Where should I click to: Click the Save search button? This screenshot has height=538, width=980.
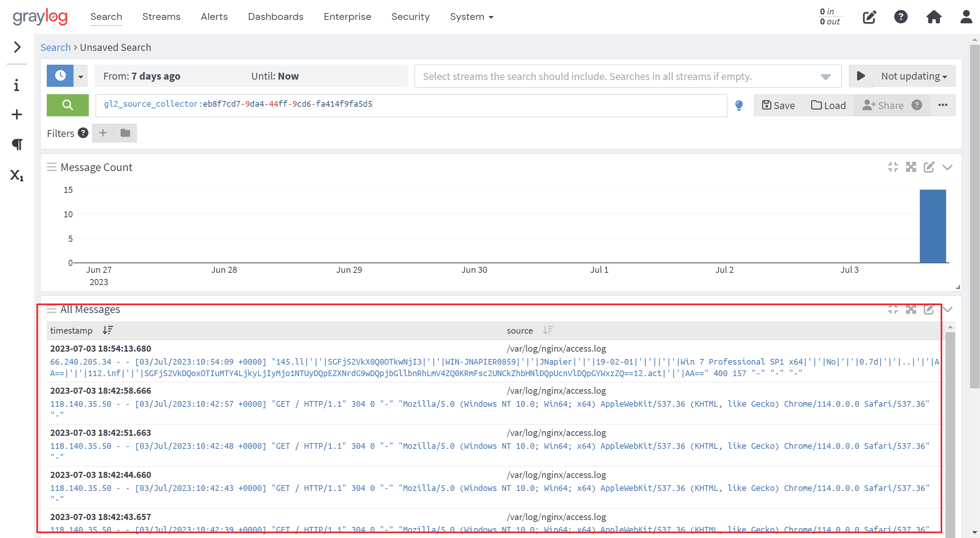tap(778, 105)
